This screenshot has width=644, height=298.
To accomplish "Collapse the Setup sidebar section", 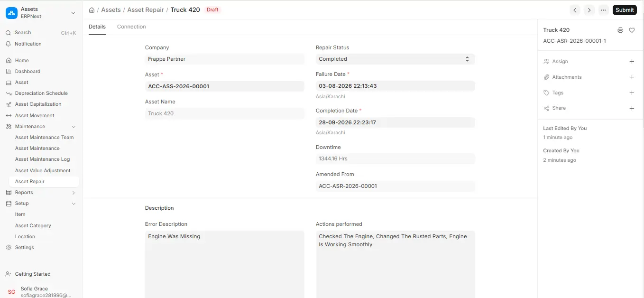I will (x=74, y=204).
